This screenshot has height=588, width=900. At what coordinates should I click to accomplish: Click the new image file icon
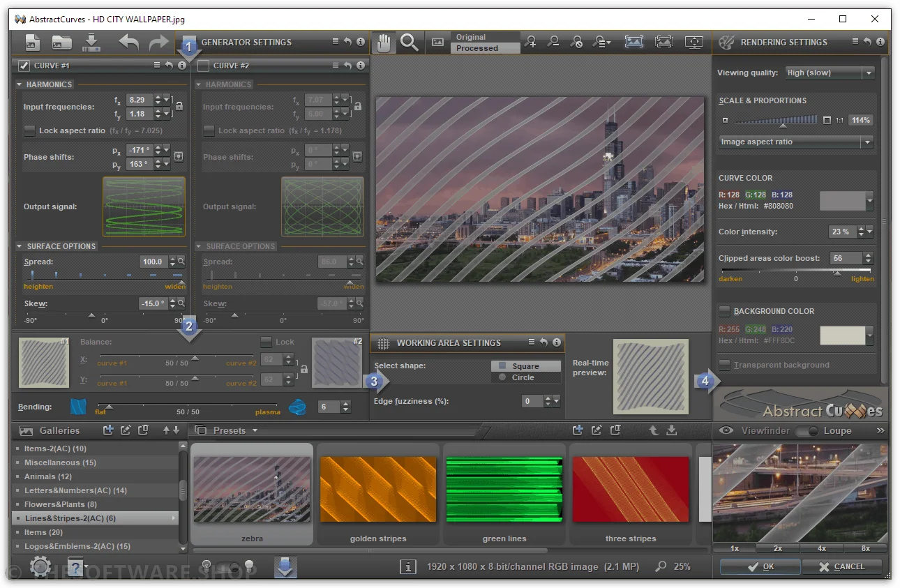click(32, 43)
